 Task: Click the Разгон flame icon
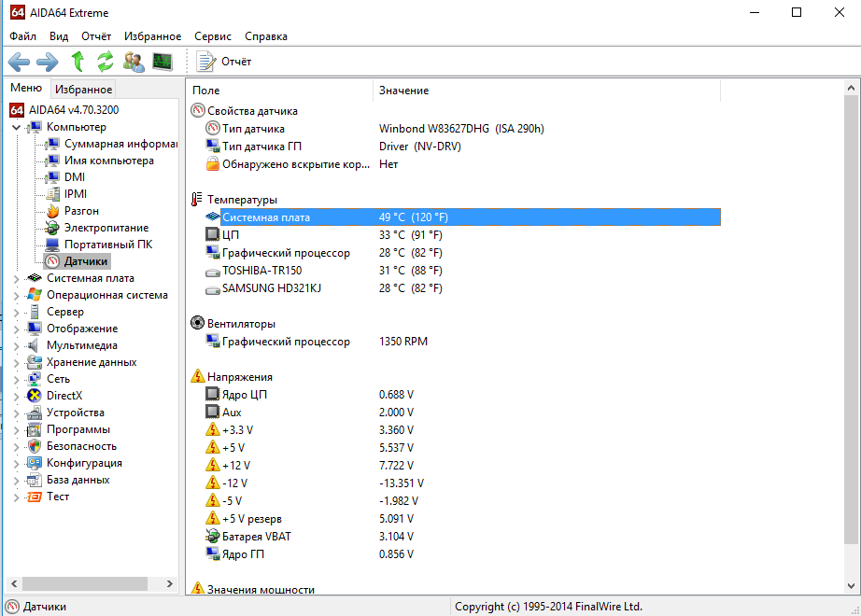(x=52, y=211)
